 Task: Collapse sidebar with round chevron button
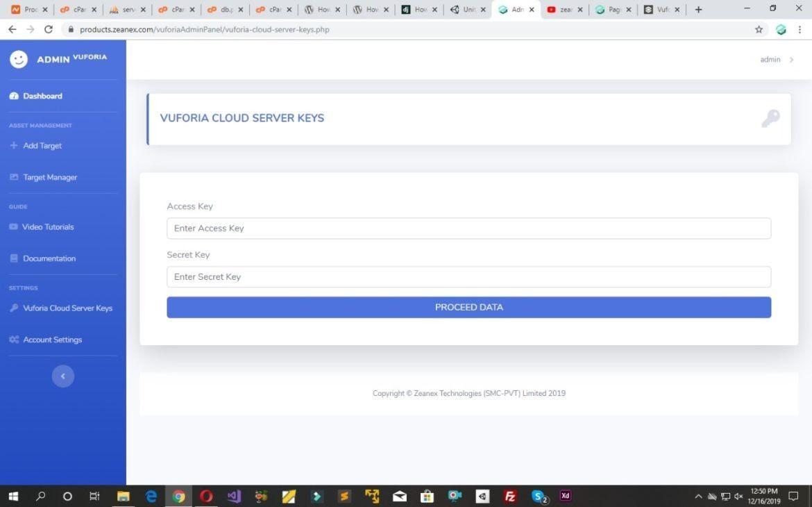click(x=63, y=376)
